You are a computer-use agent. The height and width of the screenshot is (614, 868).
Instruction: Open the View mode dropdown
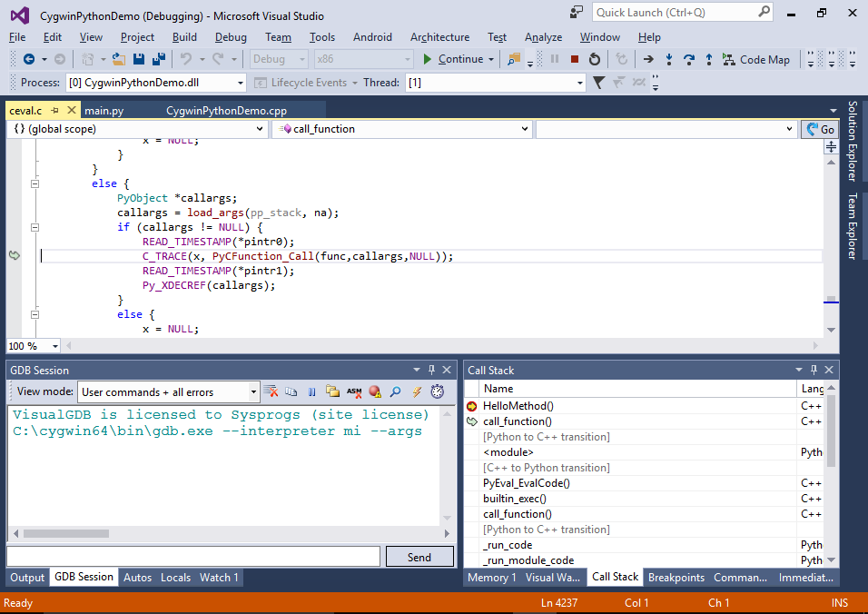(x=253, y=392)
